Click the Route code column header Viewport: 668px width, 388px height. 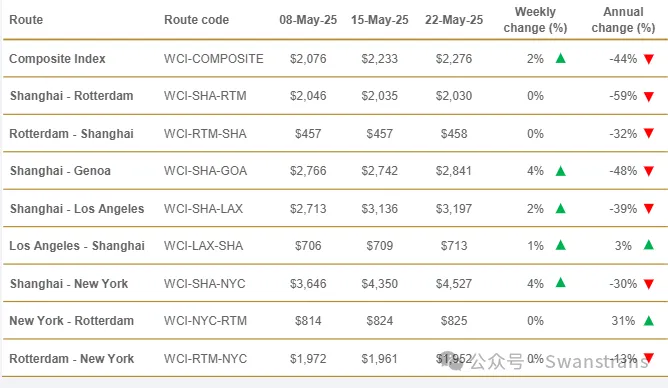pos(196,20)
